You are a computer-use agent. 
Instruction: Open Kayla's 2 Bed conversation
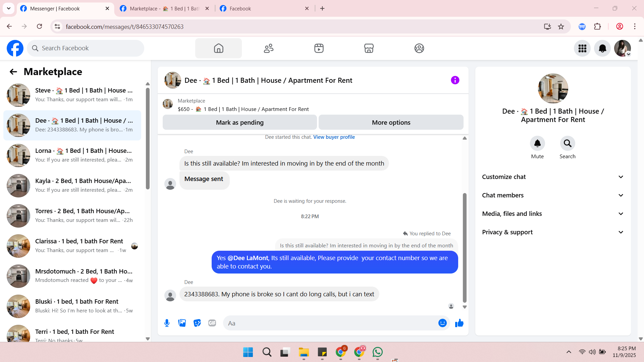(72, 186)
